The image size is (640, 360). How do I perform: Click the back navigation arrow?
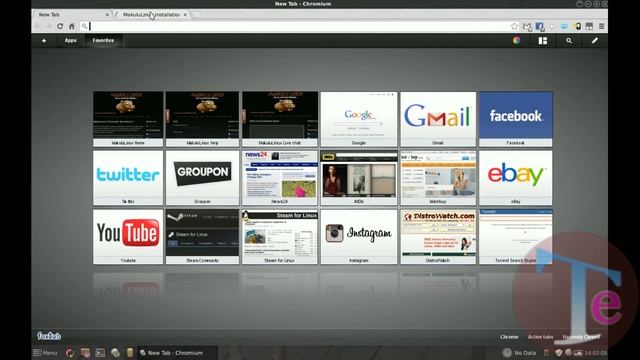38,26
